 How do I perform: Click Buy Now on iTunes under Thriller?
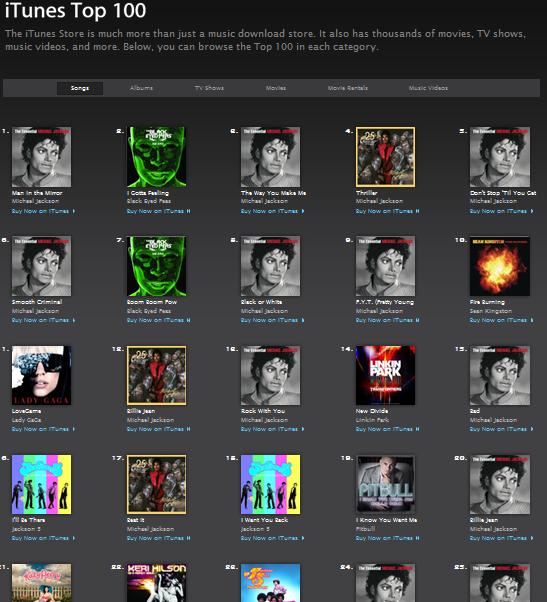click(387, 211)
